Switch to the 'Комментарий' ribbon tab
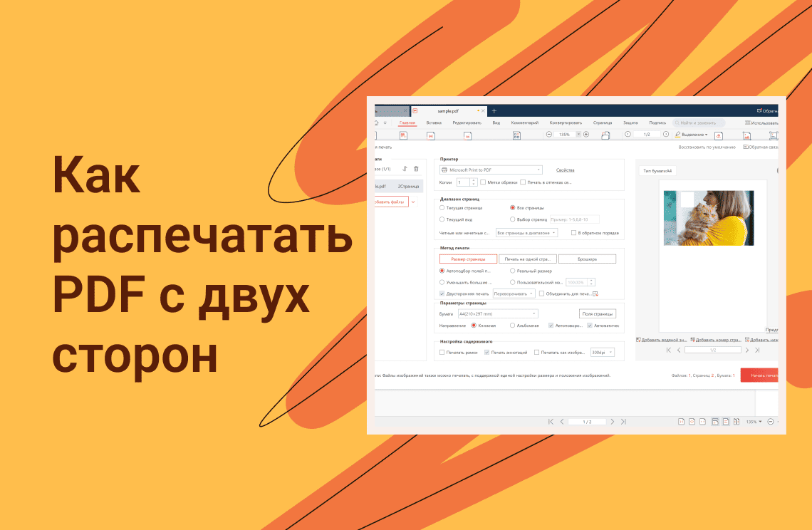Viewport: 812px width, 530px height. (x=525, y=123)
